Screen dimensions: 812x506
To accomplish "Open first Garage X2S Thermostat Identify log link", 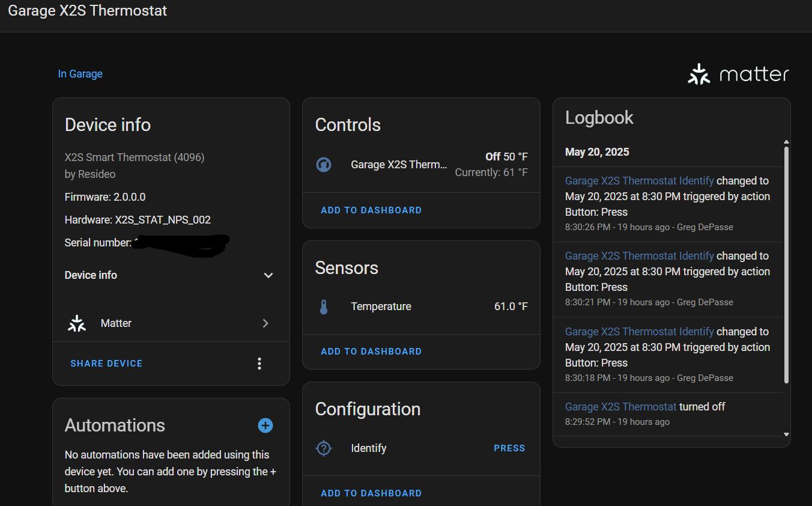I will coord(639,181).
